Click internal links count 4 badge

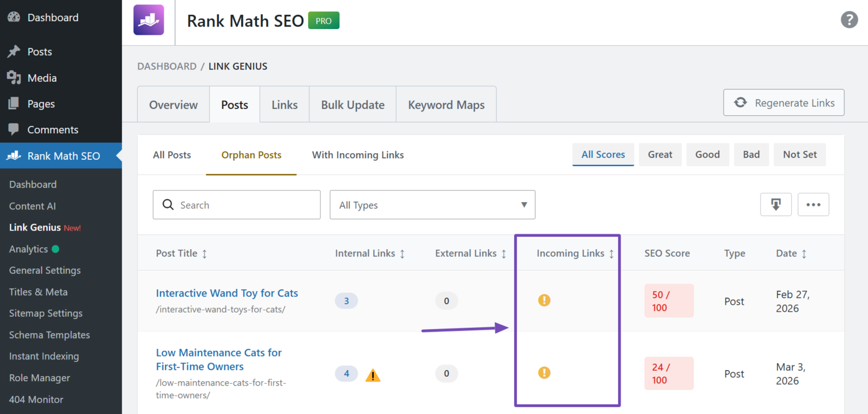click(x=347, y=374)
